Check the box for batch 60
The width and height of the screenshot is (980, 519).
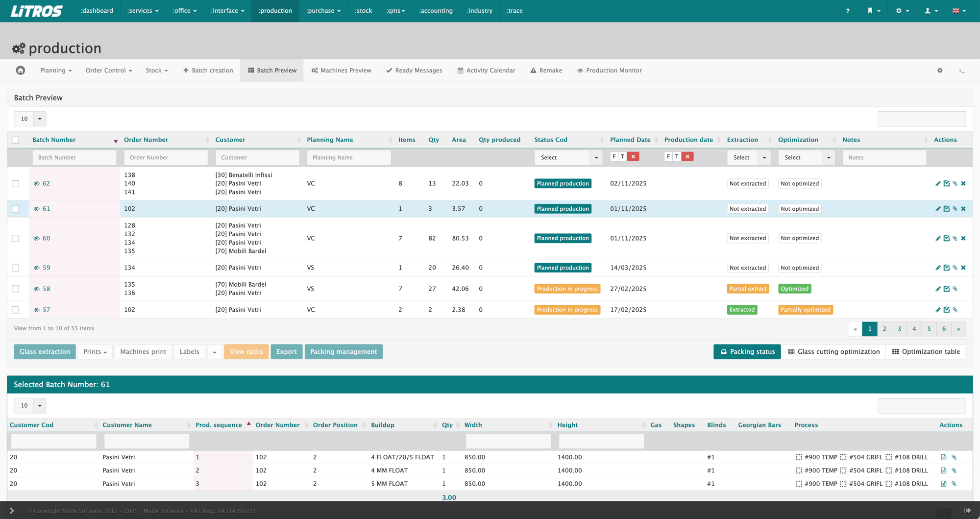(x=16, y=238)
